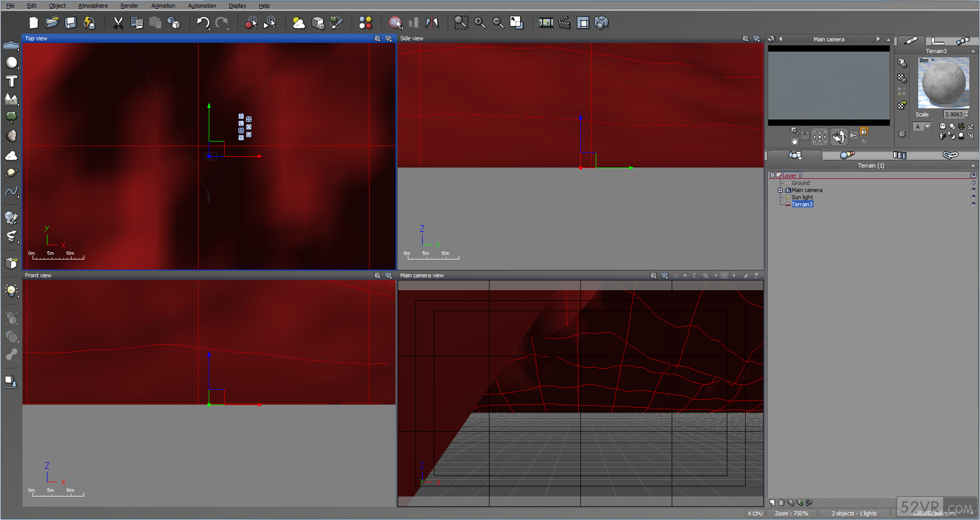Select the Light bulb tool in left toolbar
Viewport: 980px width, 520px height.
(x=11, y=291)
